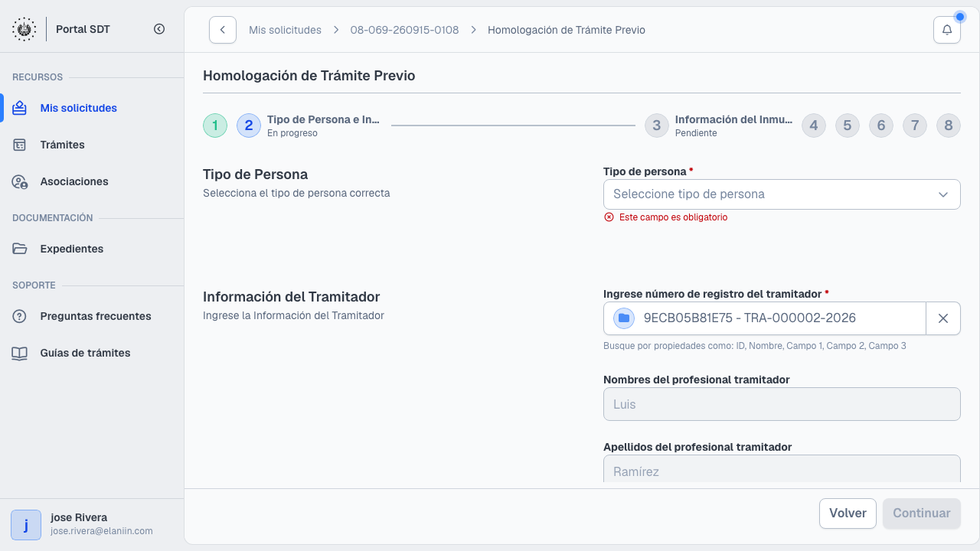Go to completed step 1

215,126
